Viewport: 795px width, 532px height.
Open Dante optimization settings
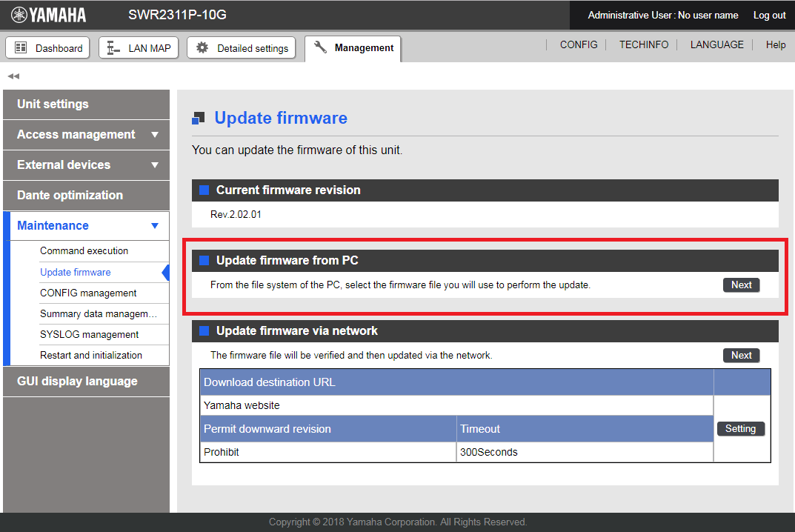[x=86, y=196]
